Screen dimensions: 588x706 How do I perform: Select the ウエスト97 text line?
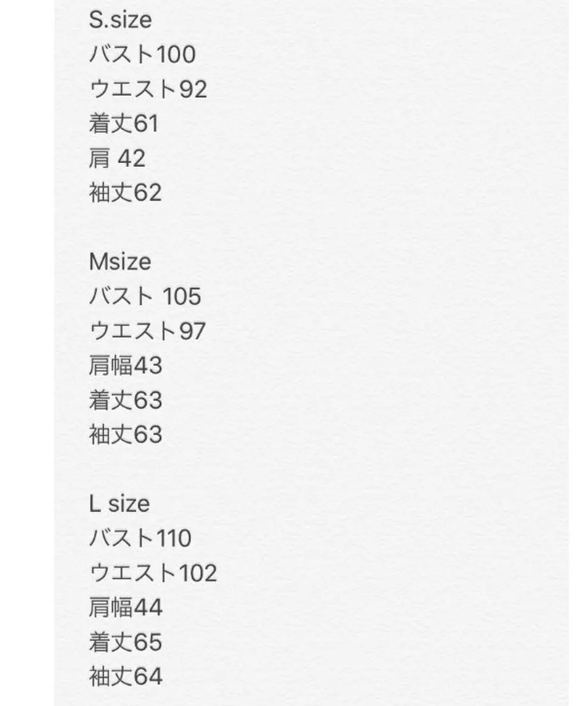(x=147, y=331)
